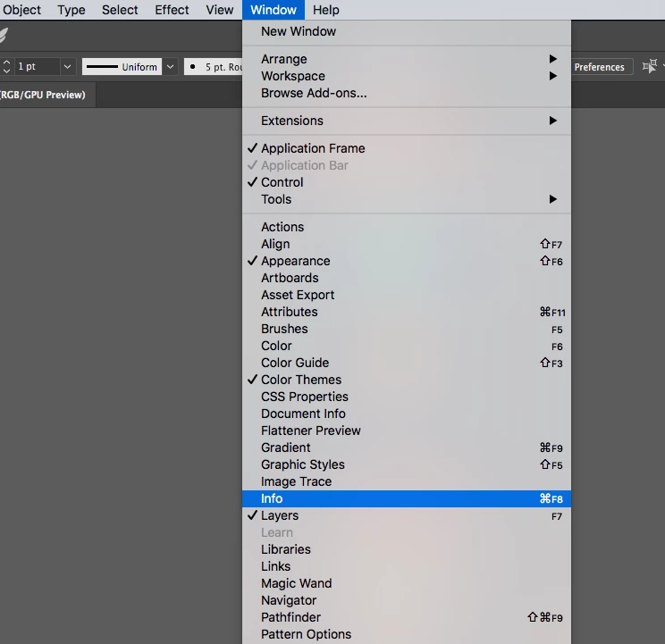Image resolution: width=665 pixels, height=644 pixels.
Task: Open the Image Trace panel
Action: 407,481
